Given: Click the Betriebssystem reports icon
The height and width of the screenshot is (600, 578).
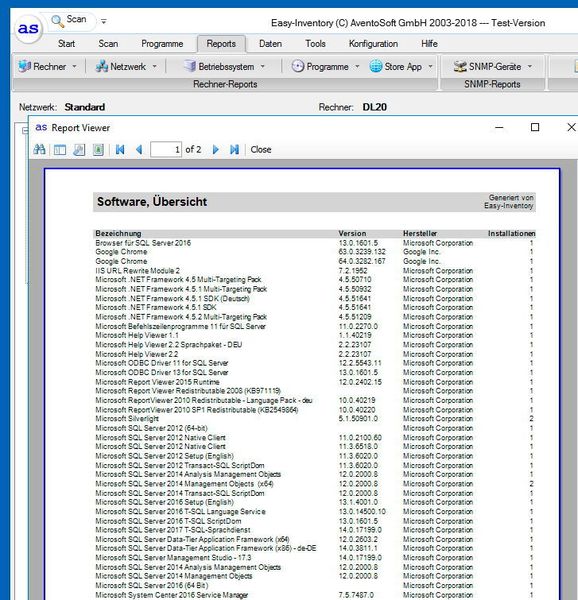Looking at the screenshot, I should pyautogui.click(x=190, y=67).
